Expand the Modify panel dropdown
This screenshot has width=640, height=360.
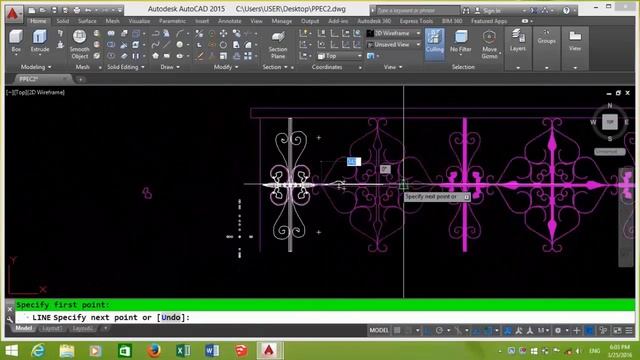coord(226,67)
